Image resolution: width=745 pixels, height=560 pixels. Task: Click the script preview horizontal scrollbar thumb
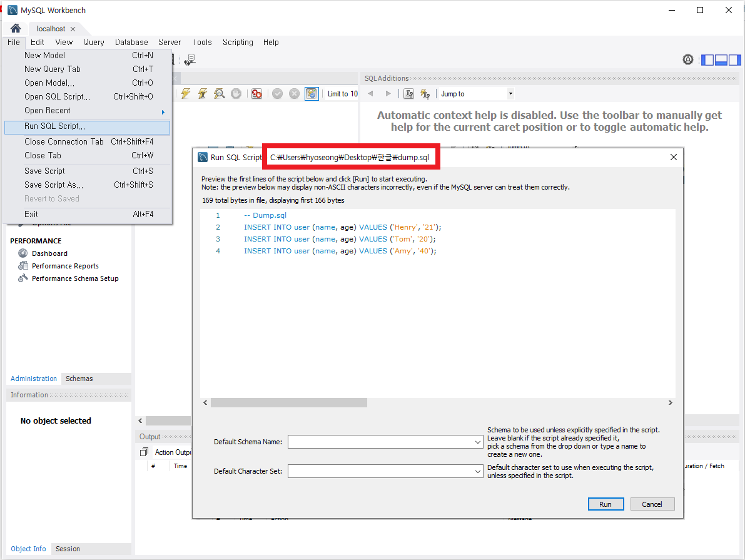(289, 403)
